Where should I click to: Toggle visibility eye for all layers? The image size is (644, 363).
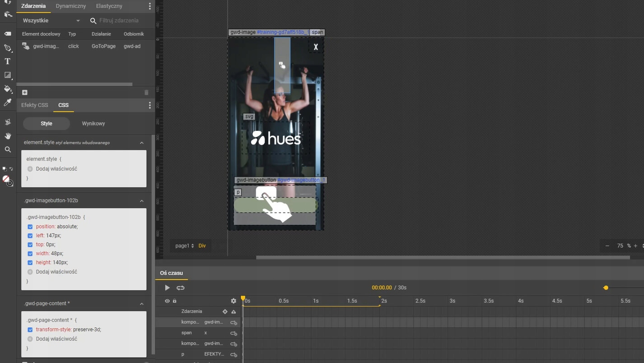point(167,301)
